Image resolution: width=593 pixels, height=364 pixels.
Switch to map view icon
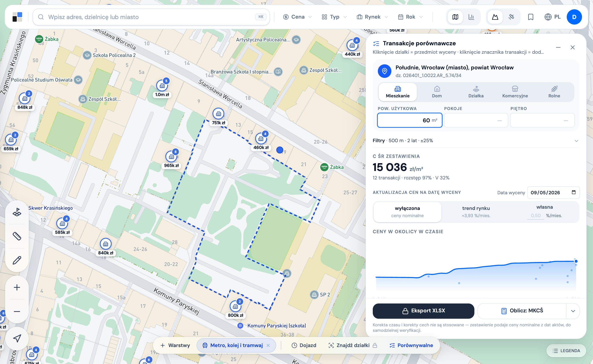pos(455,17)
